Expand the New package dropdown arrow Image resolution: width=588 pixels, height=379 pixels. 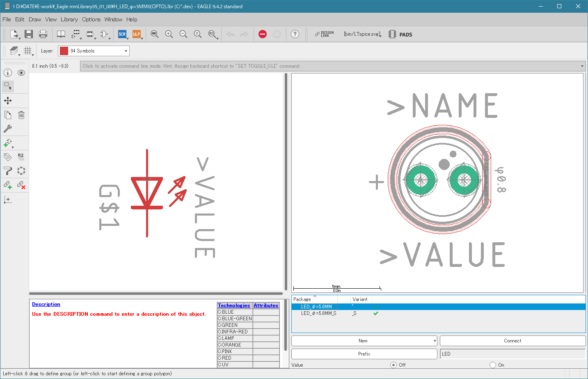point(435,341)
